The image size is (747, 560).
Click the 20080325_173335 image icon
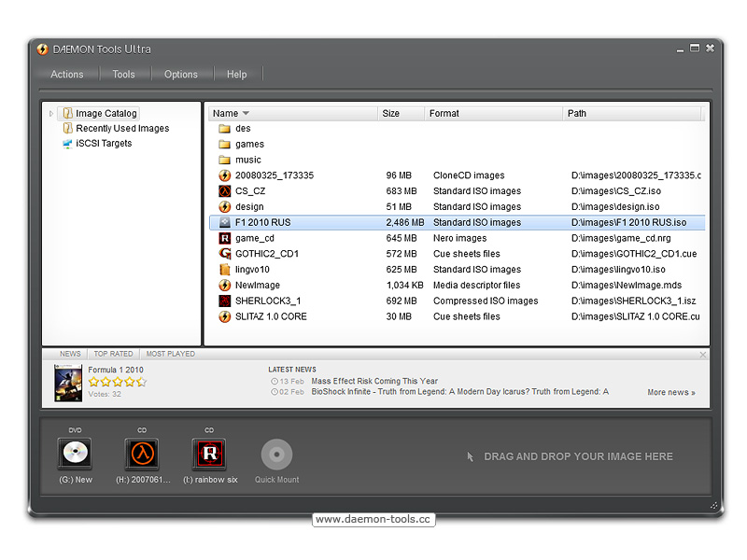pyautogui.click(x=224, y=175)
